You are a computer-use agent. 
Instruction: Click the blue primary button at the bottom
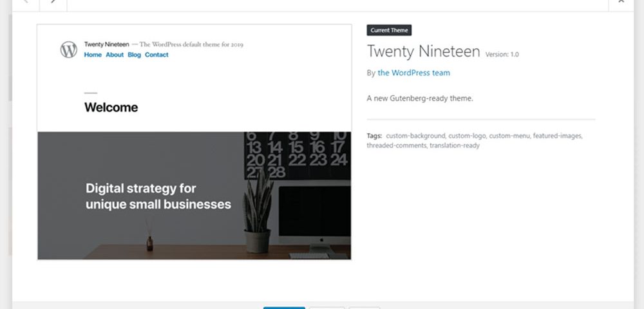pos(284,308)
